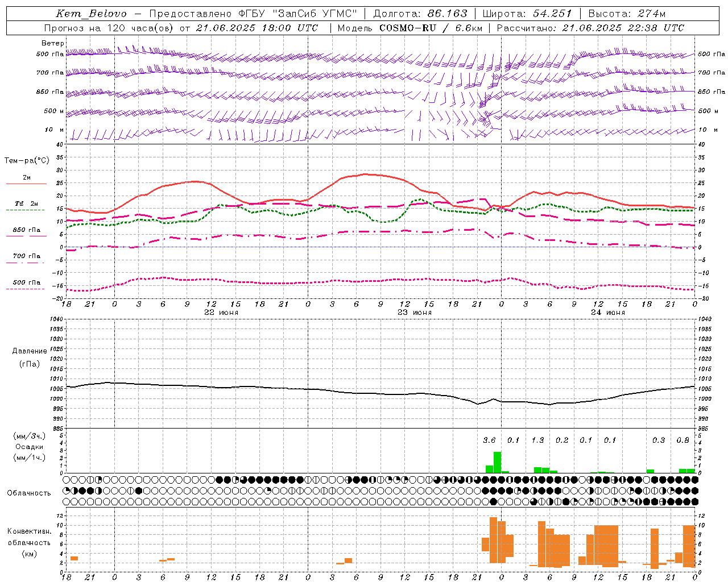Screen dimensions: 728x582
Task: Click the precipitation total "0.8"
Action: pyautogui.click(x=682, y=440)
